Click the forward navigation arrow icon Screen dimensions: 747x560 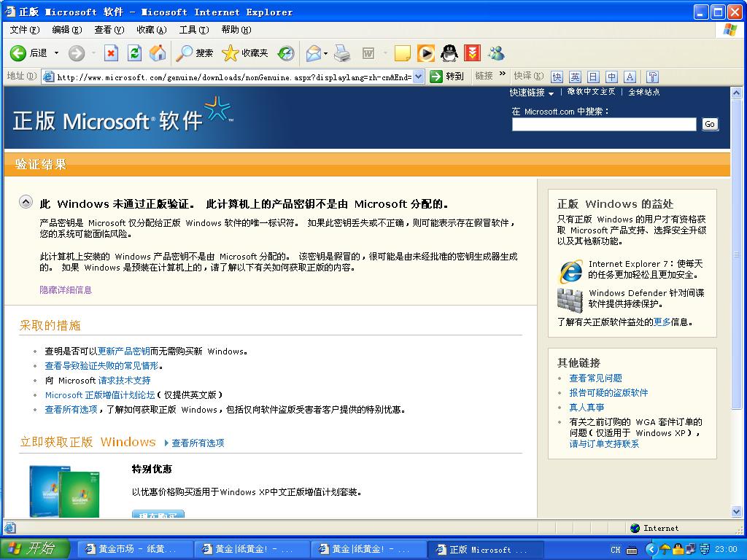pos(76,52)
